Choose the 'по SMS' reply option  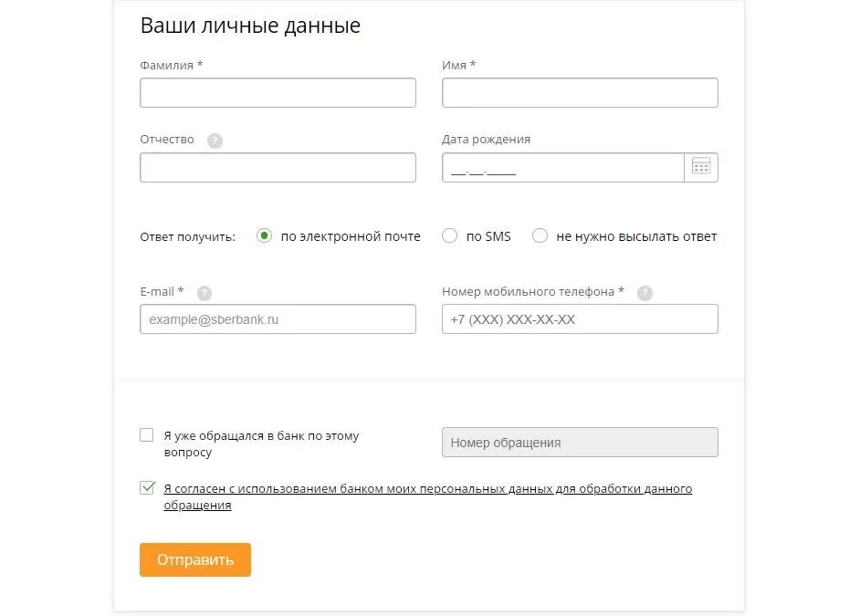click(449, 235)
